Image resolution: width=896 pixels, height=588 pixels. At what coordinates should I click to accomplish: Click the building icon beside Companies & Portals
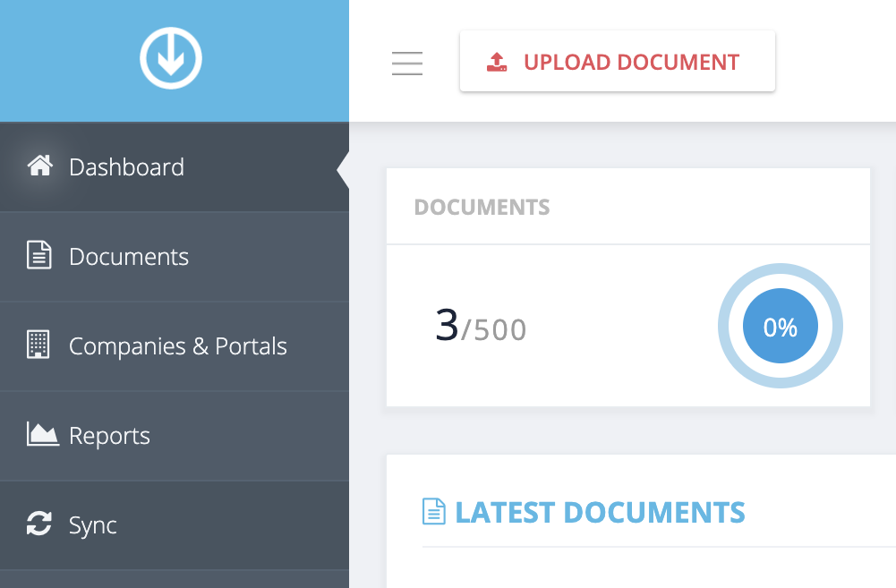[x=38, y=344]
